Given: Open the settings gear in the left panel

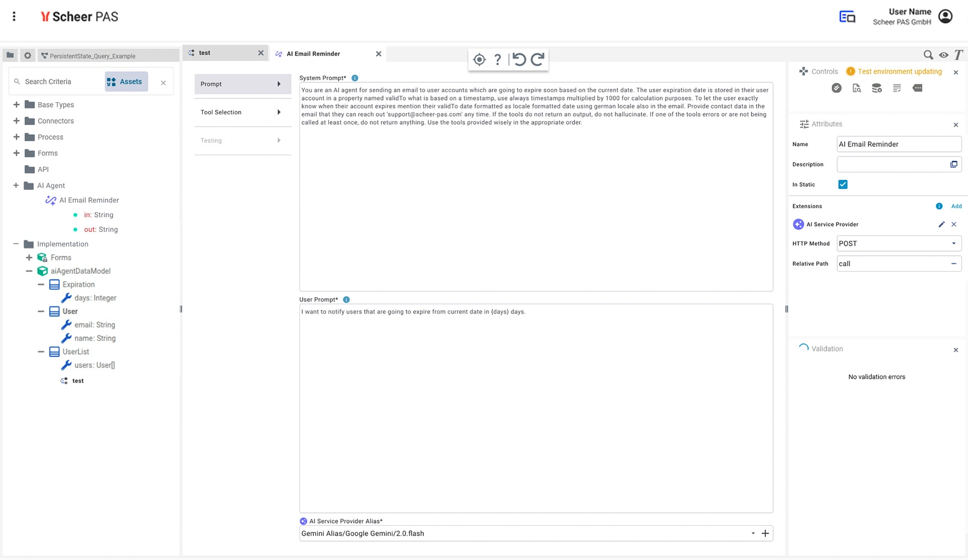Looking at the screenshot, I should pyautogui.click(x=28, y=55).
